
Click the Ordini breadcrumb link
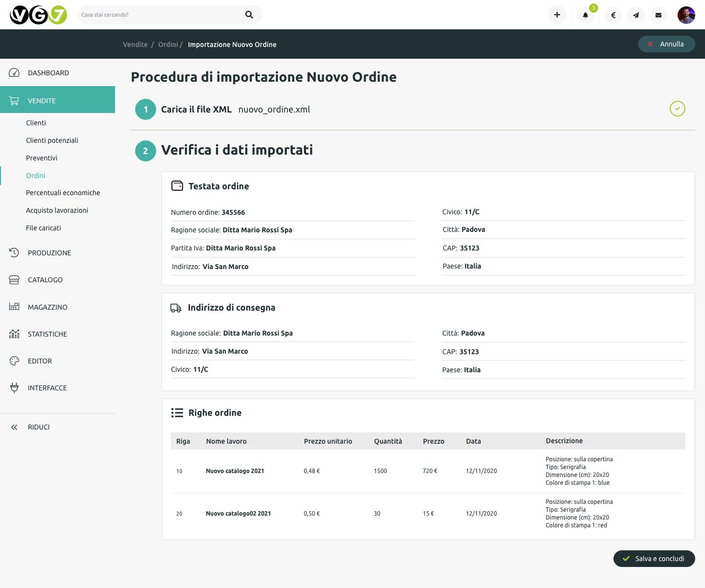pos(168,45)
